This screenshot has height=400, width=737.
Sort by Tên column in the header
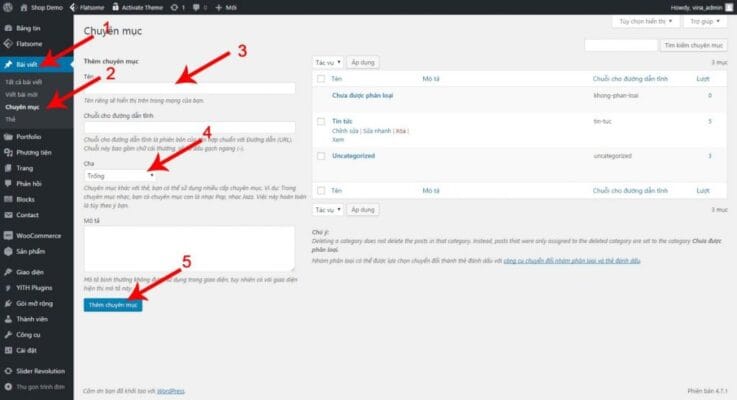tap(337, 79)
